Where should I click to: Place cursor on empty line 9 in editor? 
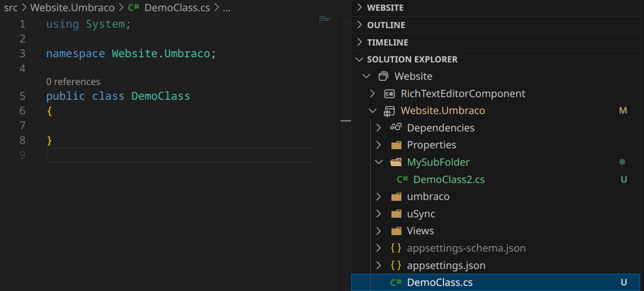click(181, 155)
